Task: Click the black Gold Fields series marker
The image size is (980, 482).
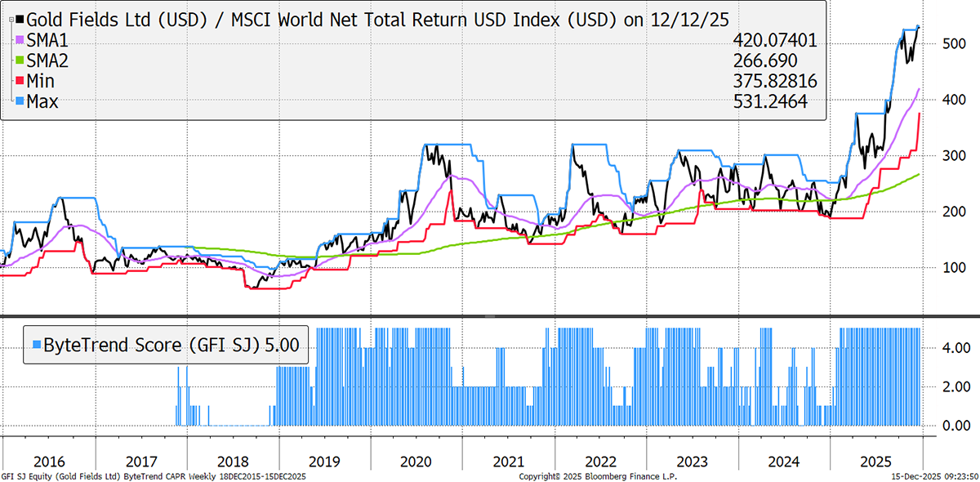Action: coord(18,18)
